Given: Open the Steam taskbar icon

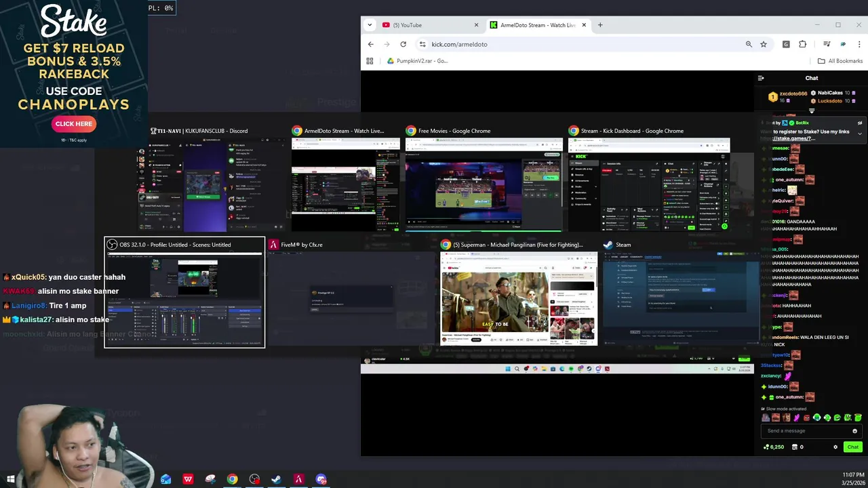Looking at the screenshot, I should click(x=276, y=479).
